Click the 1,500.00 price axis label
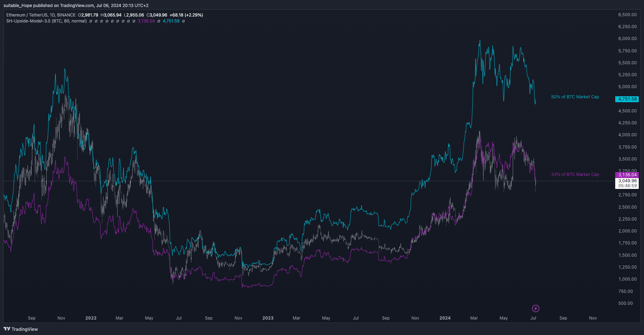This screenshot has width=644, height=335. [x=628, y=255]
